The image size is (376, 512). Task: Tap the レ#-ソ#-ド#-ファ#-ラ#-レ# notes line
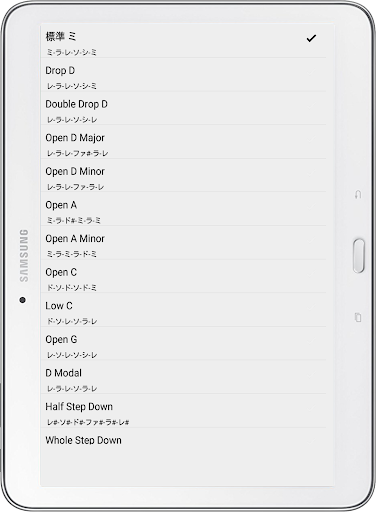coord(88,422)
